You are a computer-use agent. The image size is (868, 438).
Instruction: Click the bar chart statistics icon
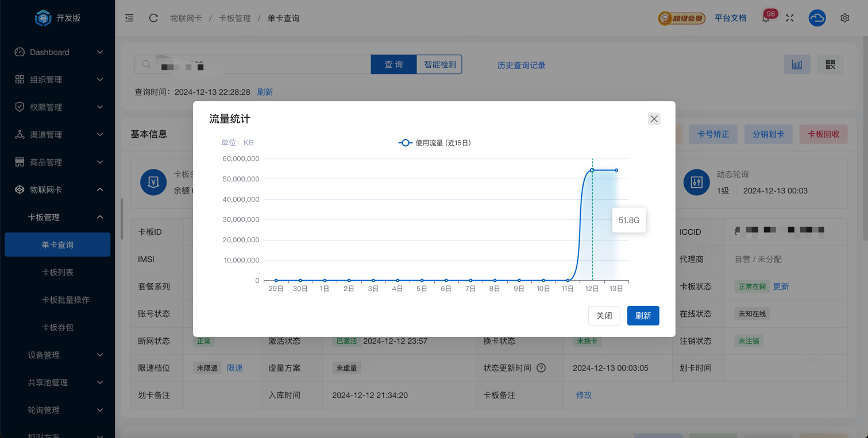click(x=797, y=65)
